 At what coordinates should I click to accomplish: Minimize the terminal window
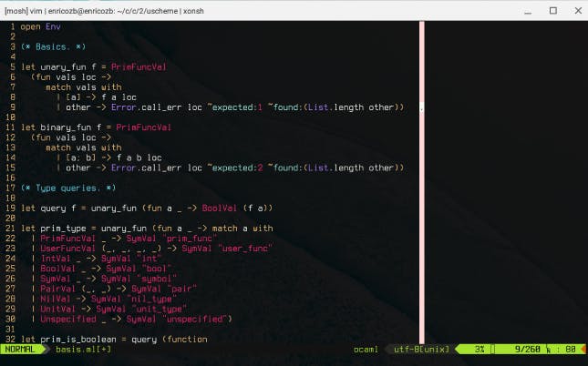[x=528, y=11]
